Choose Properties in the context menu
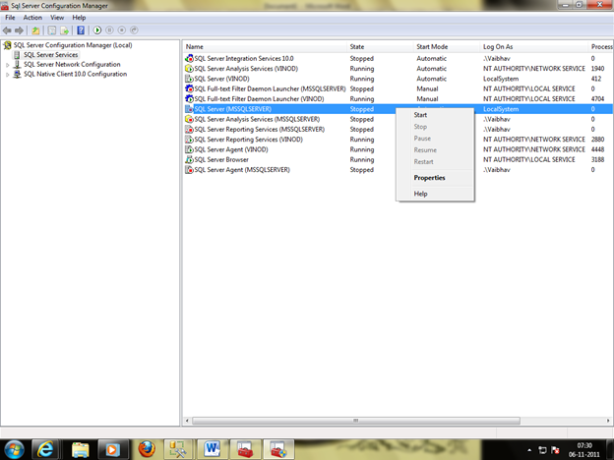 point(435,178)
